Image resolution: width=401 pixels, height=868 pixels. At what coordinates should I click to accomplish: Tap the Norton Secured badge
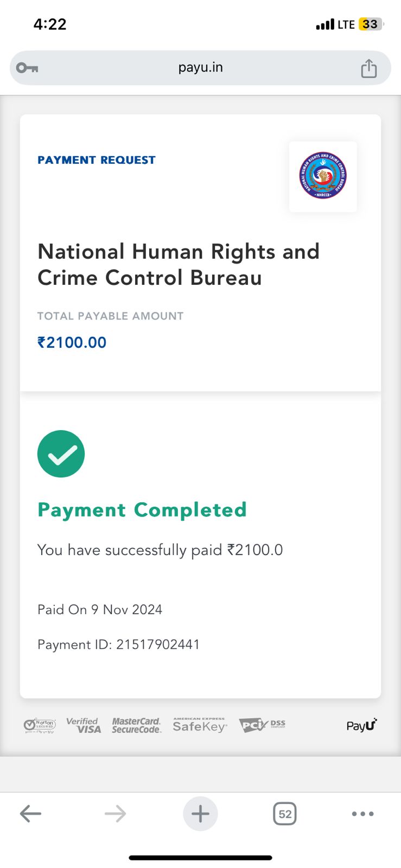[x=40, y=725]
